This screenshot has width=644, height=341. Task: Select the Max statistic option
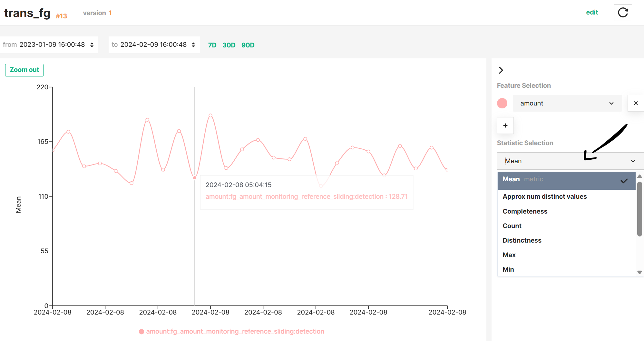pos(509,255)
